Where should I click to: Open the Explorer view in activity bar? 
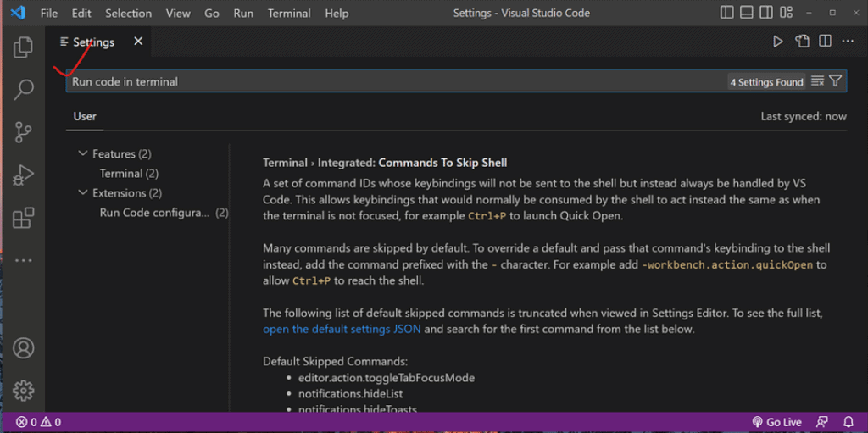point(23,47)
